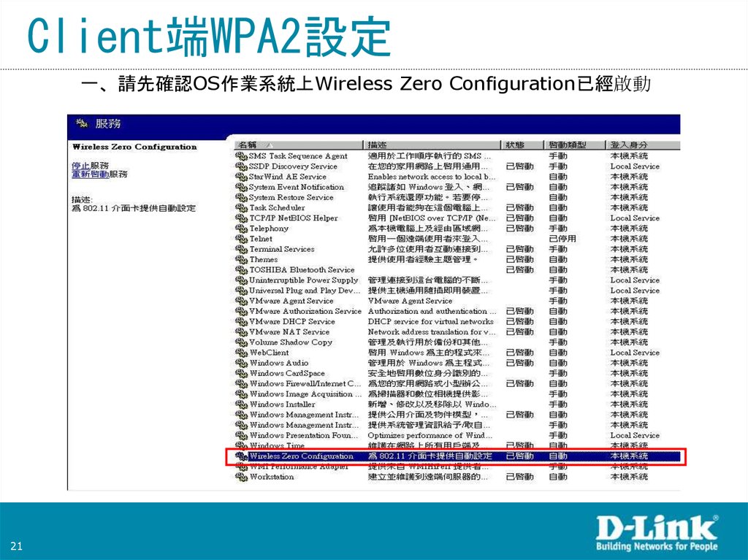748x560 pixels.
Task: Sort services by the 登入身分 column header
Action: (x=643, y=145)
